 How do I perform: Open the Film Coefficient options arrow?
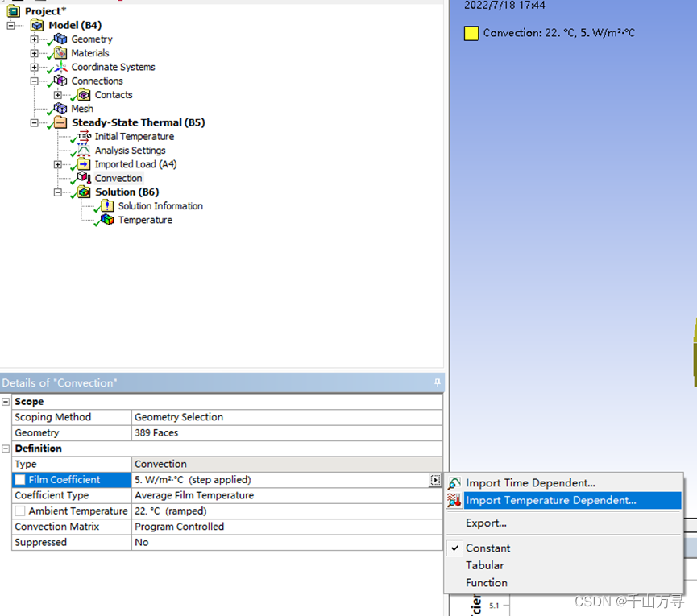[434, 479]
